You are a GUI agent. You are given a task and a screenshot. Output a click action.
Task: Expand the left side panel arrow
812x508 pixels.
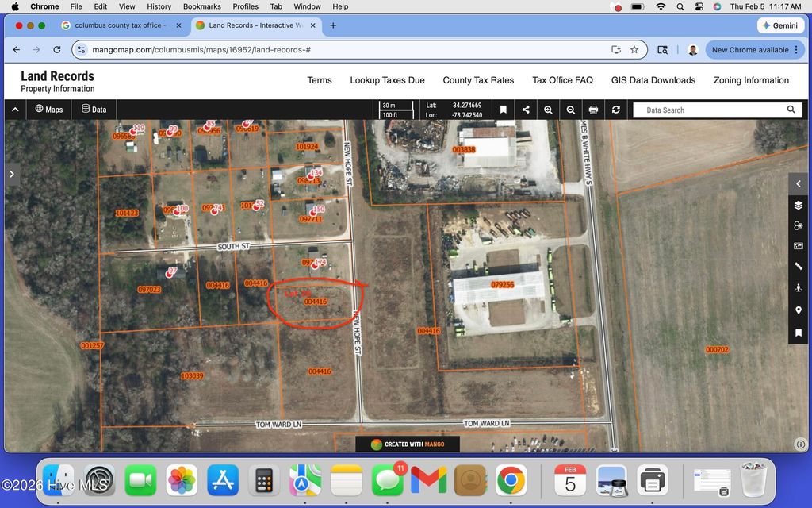point(12,172)
